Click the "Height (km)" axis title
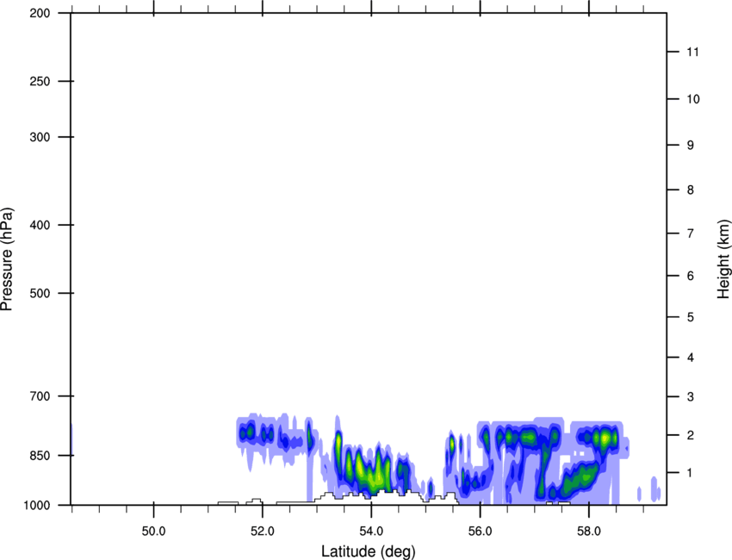Viewport: 732px width, 560px height. point(723,258)
